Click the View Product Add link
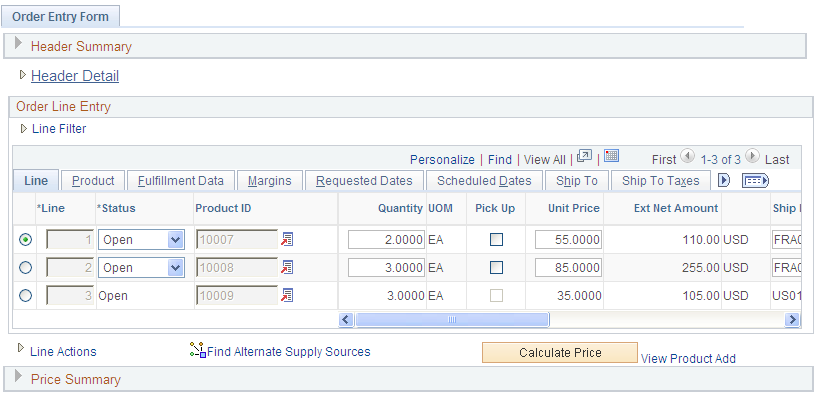This screenshot has height=397, width=820. 688,358
